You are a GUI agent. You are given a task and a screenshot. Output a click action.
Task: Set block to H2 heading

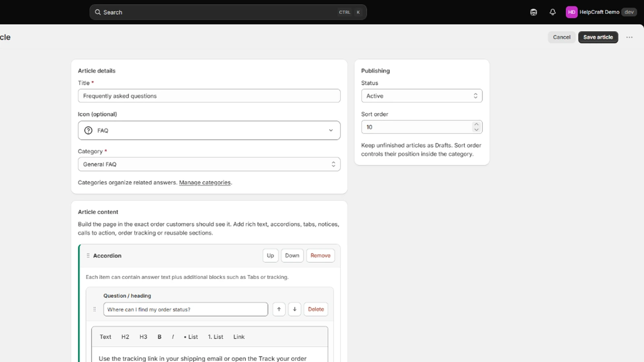pyautogui.click(x=125, y=337)
